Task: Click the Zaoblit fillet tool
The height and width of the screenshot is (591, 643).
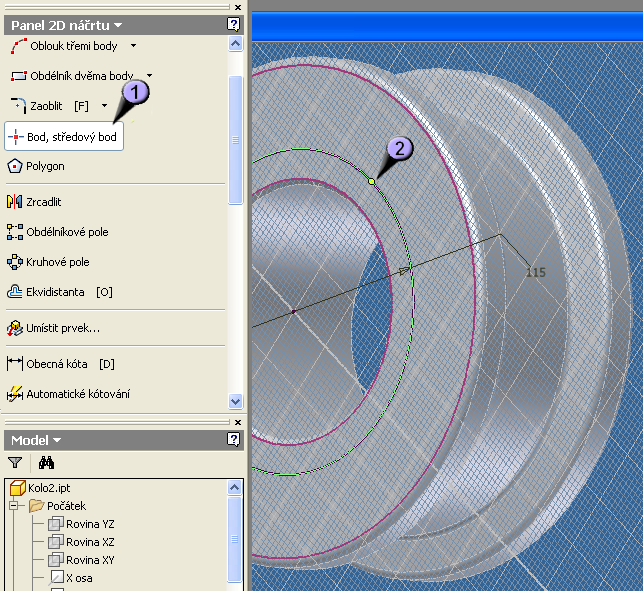Action: [x=46, y=105]
